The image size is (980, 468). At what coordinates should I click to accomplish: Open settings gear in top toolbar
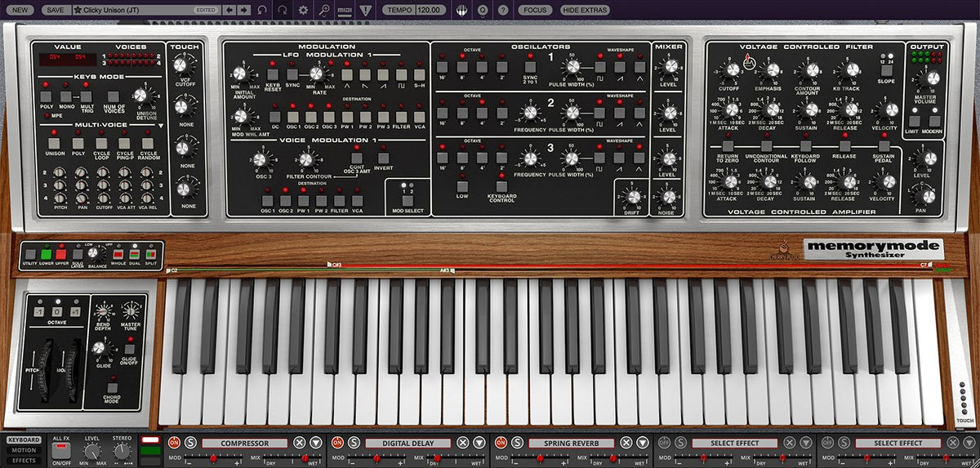pyautogui.click(x=304, y=10)
